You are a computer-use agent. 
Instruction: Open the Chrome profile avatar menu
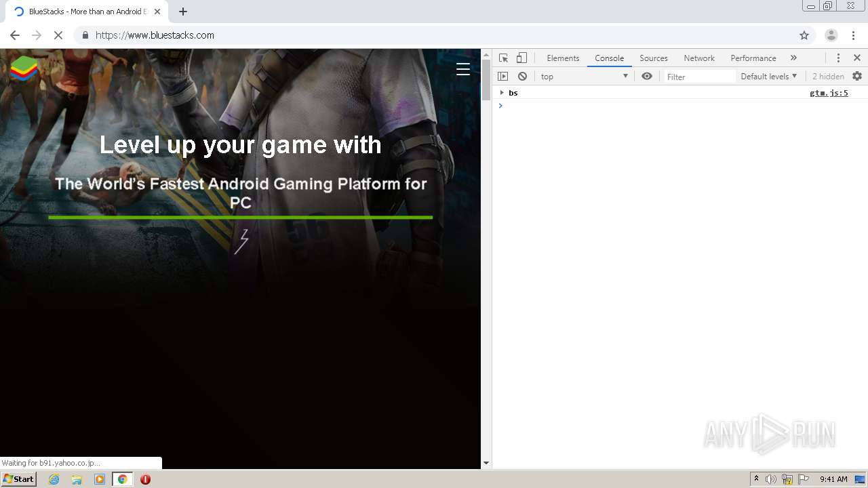click(x=831, y=35)
